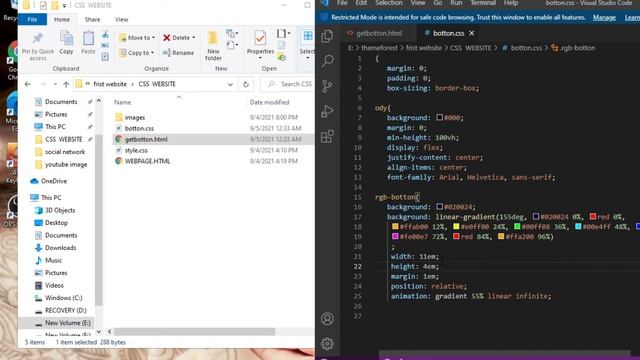Screen dimensions: 640x360
Task: Open Run and Debug view icon
Action: click(x=327, y=111)
